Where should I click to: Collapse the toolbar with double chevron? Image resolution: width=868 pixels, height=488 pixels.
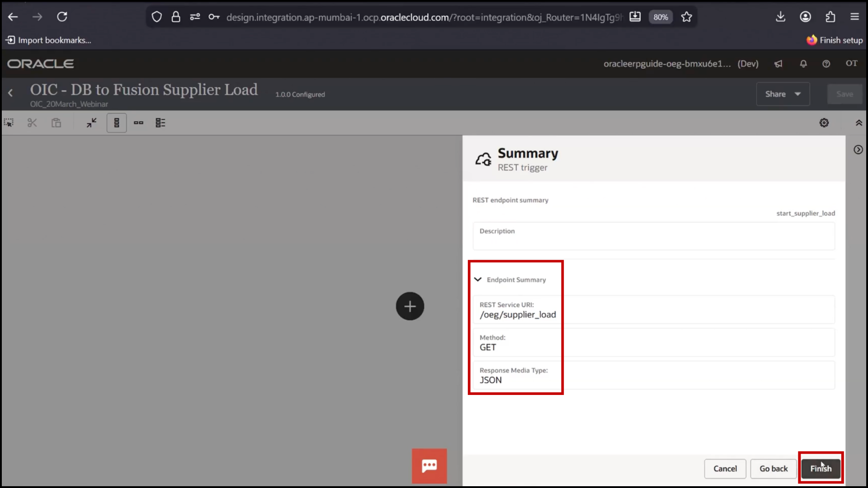tap(859, 123)
